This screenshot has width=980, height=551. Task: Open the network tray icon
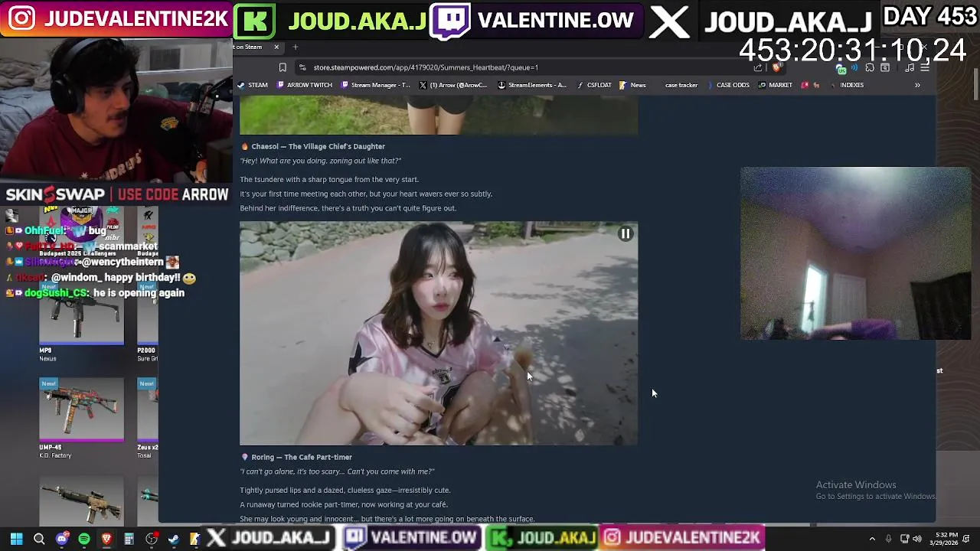904,539
